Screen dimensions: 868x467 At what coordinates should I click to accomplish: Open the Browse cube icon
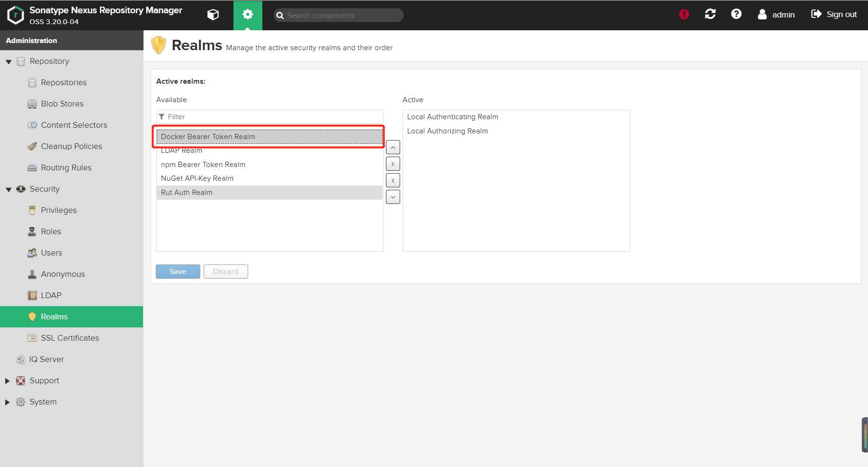pos(213,15)
